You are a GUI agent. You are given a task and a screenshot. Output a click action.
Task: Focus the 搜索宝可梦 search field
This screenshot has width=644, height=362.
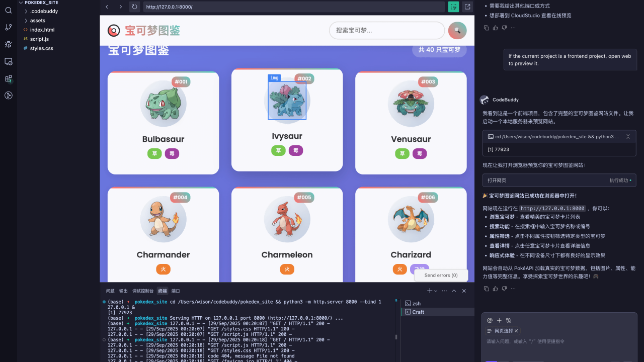click(x=387, y=30)
